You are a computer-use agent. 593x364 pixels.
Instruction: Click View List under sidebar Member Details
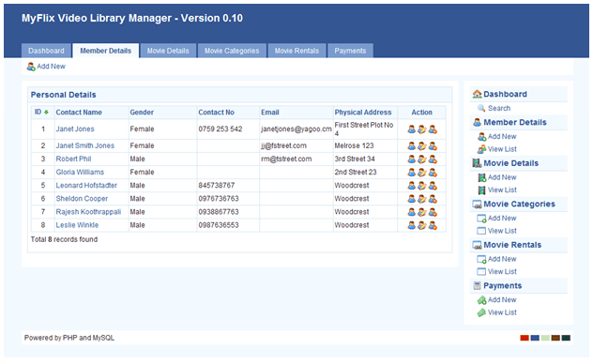pos(497,149)
